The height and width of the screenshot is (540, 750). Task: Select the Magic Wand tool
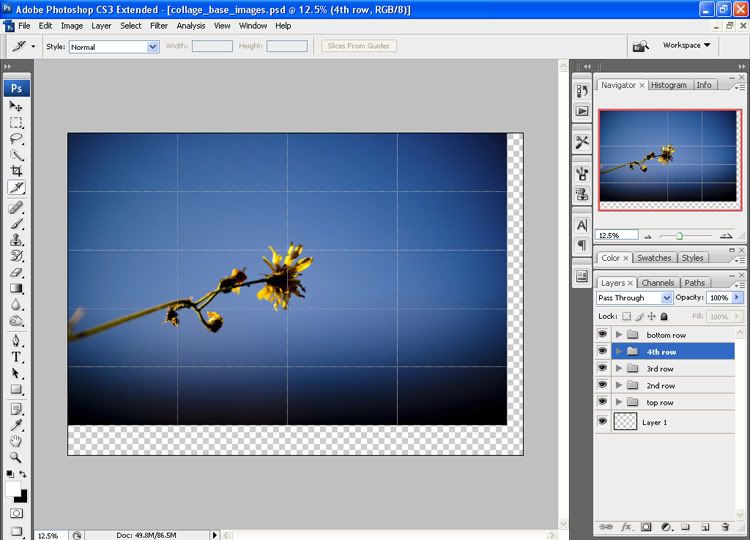(16, 155)
